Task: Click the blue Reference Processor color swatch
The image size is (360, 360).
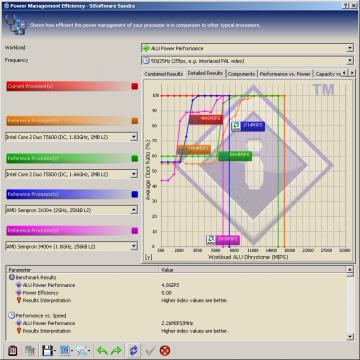Action: point(135,194)
